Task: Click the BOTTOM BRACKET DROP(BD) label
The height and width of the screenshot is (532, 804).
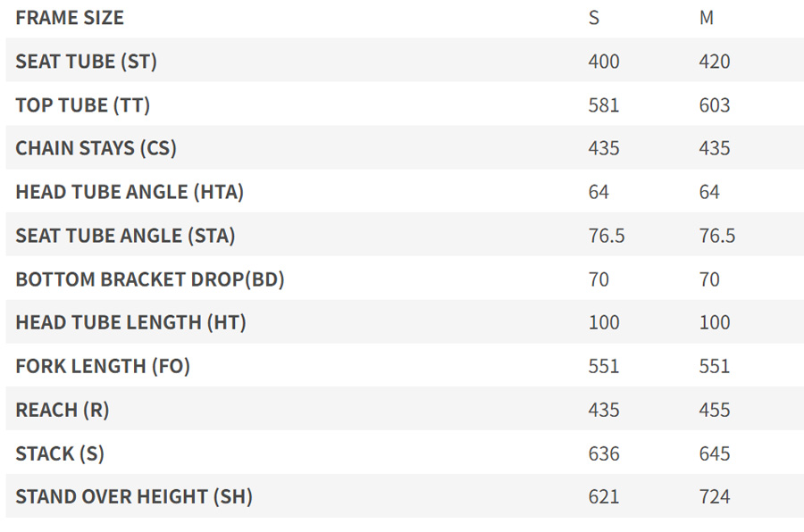Action: pyautogui.click(x=149, y=279)
